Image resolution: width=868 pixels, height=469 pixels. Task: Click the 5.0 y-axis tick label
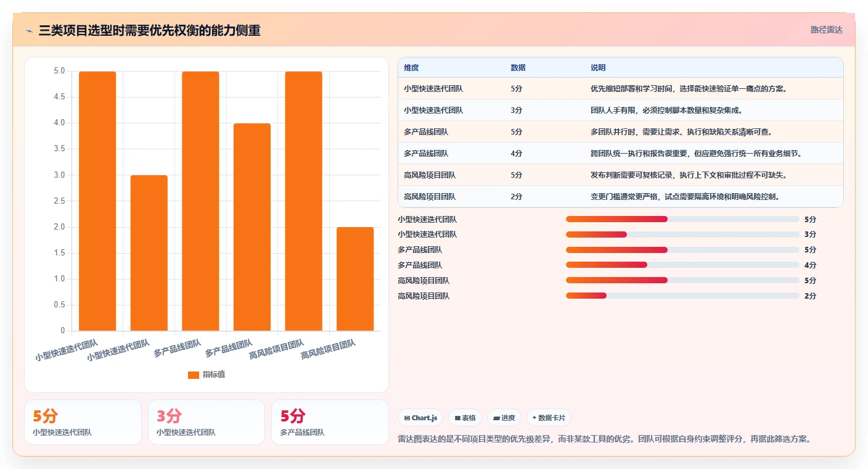pos(60,71)
